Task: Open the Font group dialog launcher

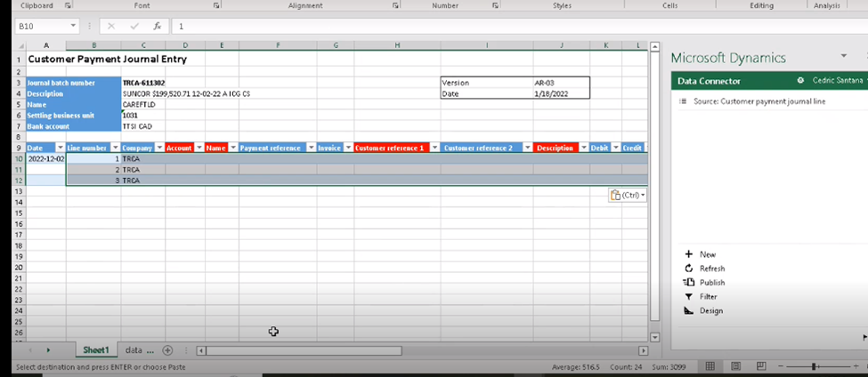Action: click(217, 5)
